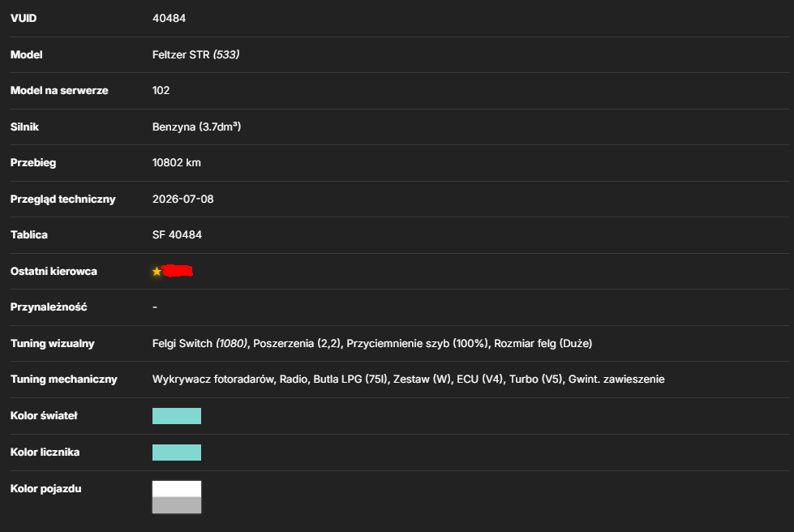Image resolution: width=794 pixels, height=532 pixels.
Task: Click the inspection date 2026-07-08
Action: click(182, 199)
